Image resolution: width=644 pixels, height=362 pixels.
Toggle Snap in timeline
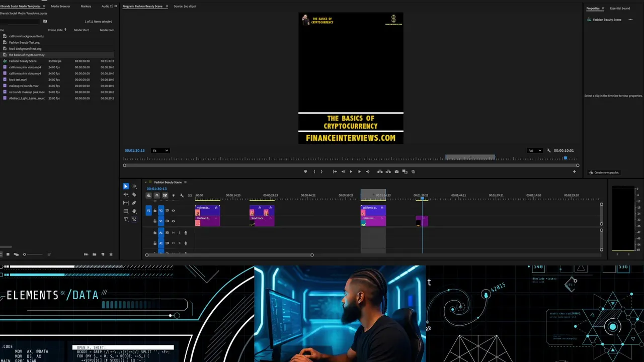coord(156,196)
